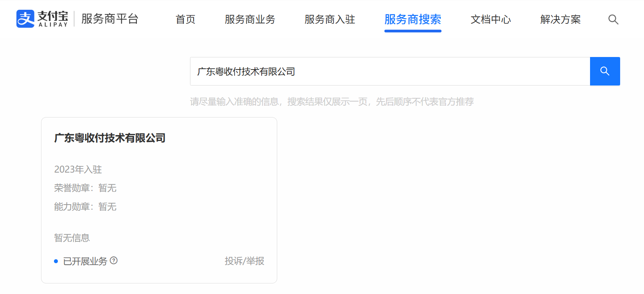Focus the provider search input field
This screenshot has height=294, width=644.
(390, 71)
